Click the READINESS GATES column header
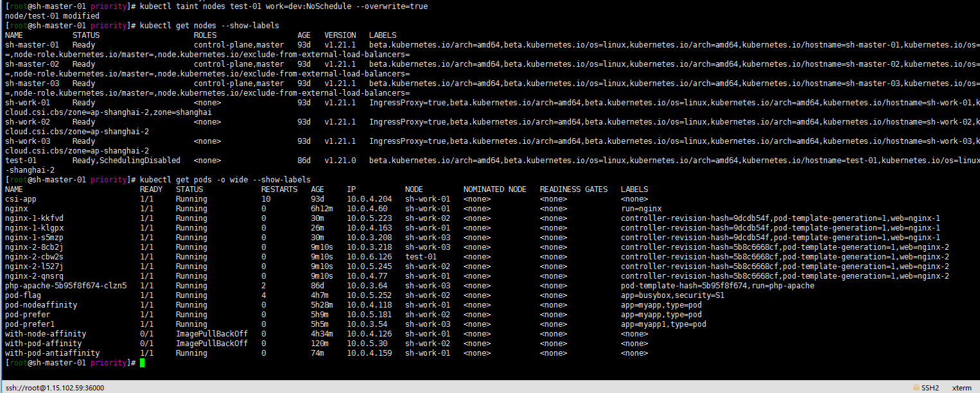This screenshot has width=980, height=393. click(x=573, y=189)
